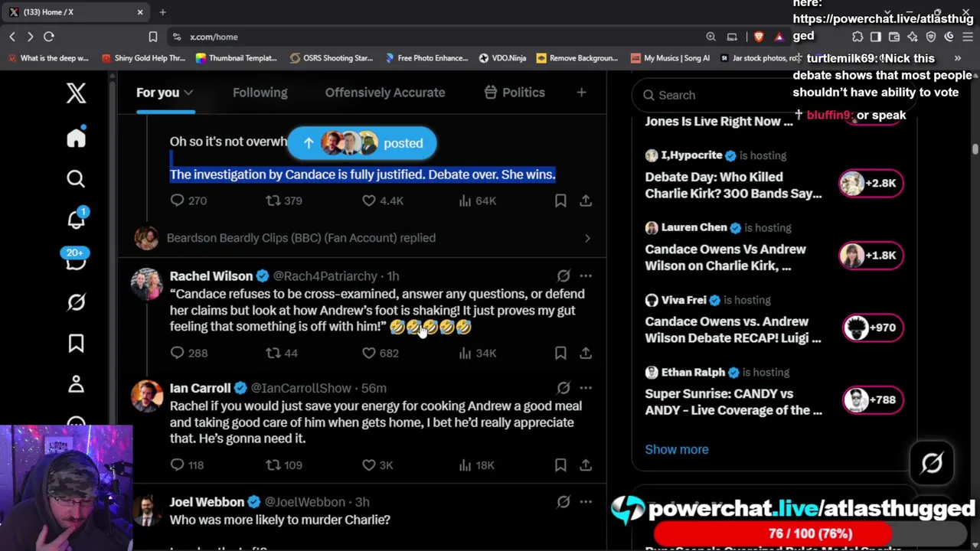Show more live broadcasts
980x551 pixels.
click(677, 449)
